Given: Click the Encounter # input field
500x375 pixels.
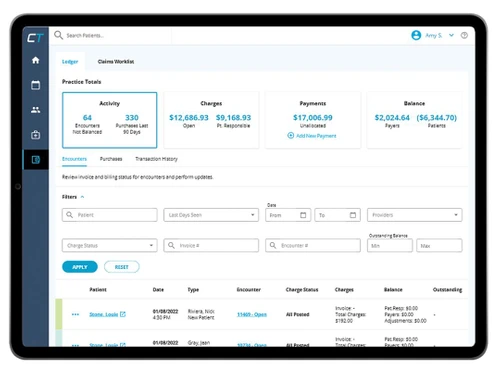Looking at the screenshot, I should [313, 245].
